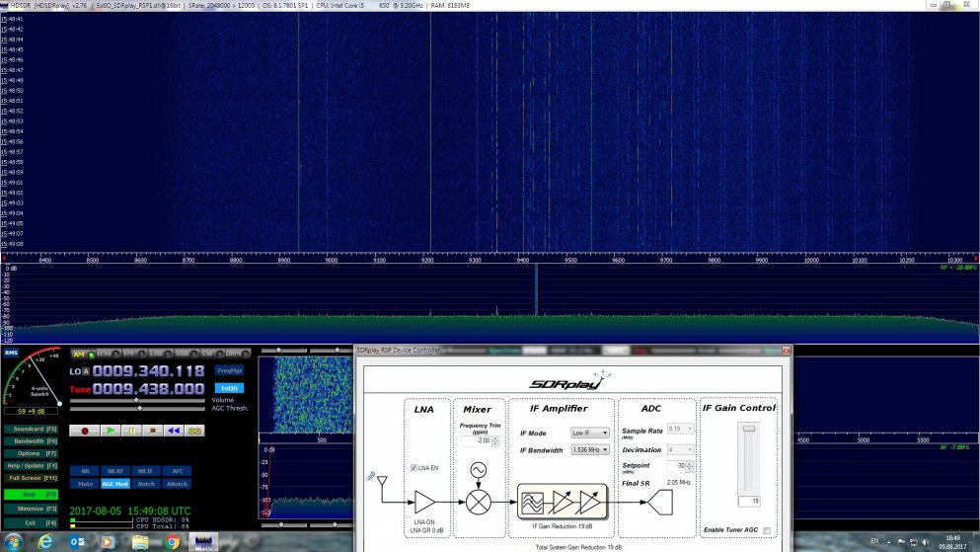Toggle NR noise reduction
The height and width of the screenshot is (552, 980).
coord(85,471)
